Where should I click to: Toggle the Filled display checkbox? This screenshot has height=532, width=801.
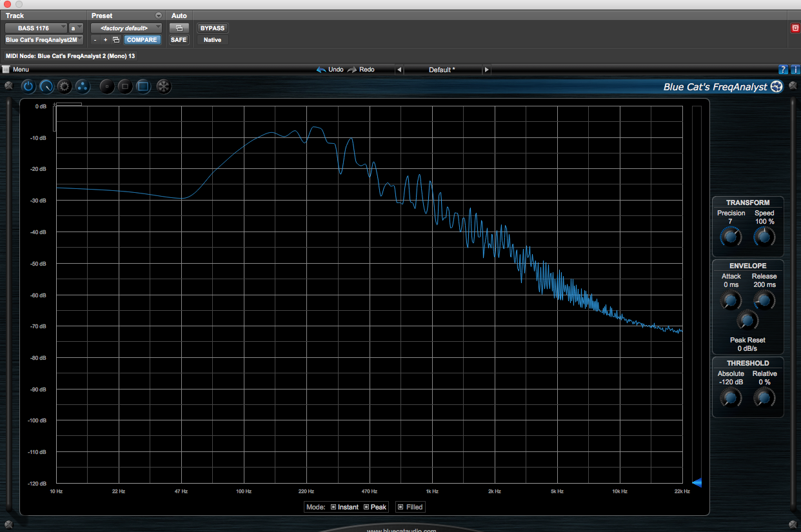tap(400, 507)
